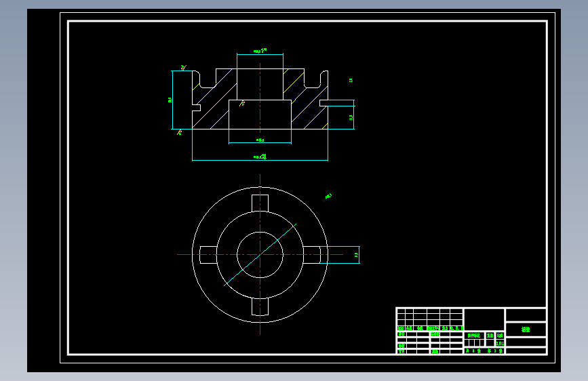Viewport: 588px width, 381px height.
Task: Select roughness symbol below the section's bottom-left corner
Action: point(180,132)
